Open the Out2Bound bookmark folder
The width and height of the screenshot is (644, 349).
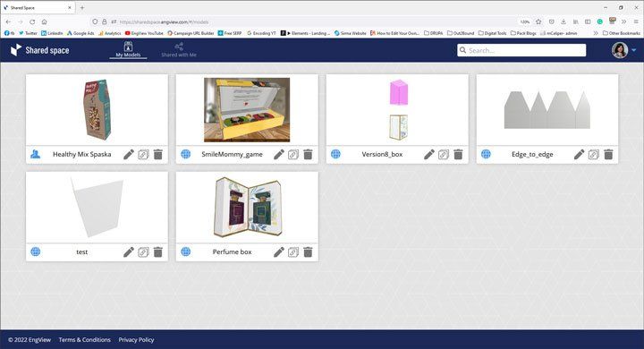click(461, 33)
